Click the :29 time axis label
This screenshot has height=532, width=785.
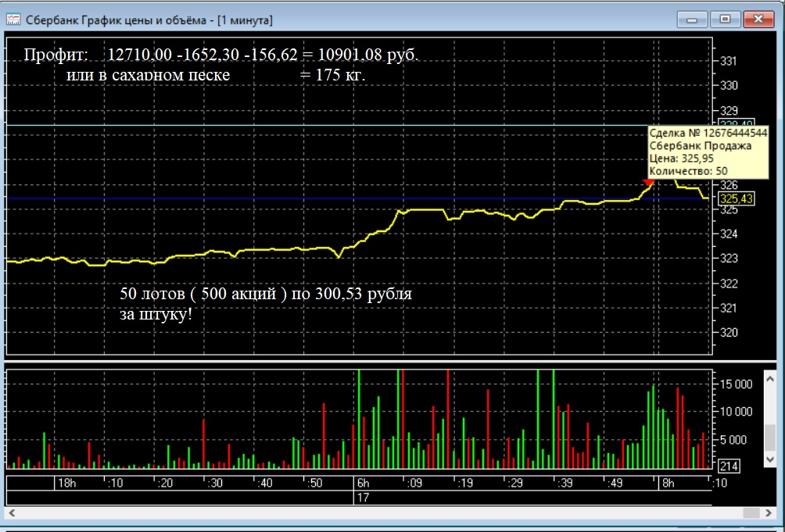515,484
